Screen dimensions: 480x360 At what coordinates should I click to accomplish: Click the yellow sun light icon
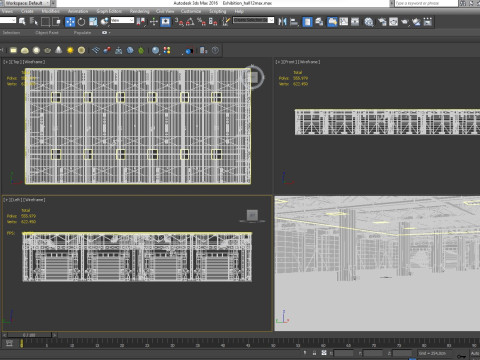pos(70,50)
